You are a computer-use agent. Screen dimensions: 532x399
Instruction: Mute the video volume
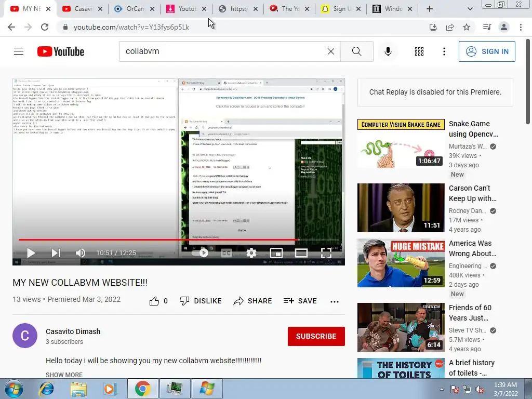point(81,253)
